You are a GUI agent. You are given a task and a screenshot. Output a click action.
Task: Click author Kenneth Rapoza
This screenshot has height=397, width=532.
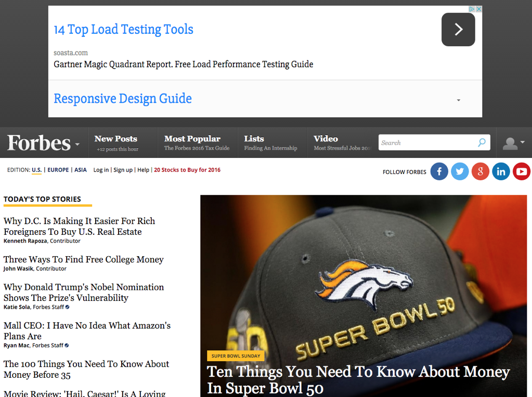click(x=25, y=241)
